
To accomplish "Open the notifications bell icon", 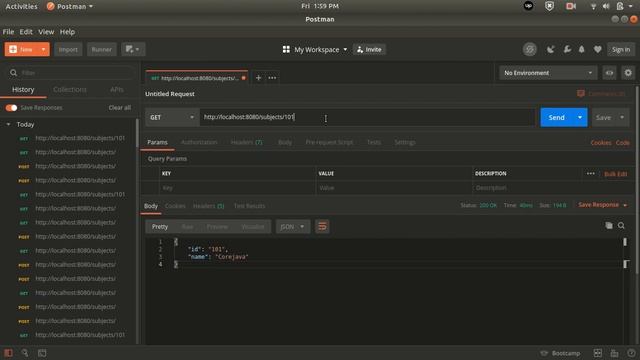I will point(582,49).
